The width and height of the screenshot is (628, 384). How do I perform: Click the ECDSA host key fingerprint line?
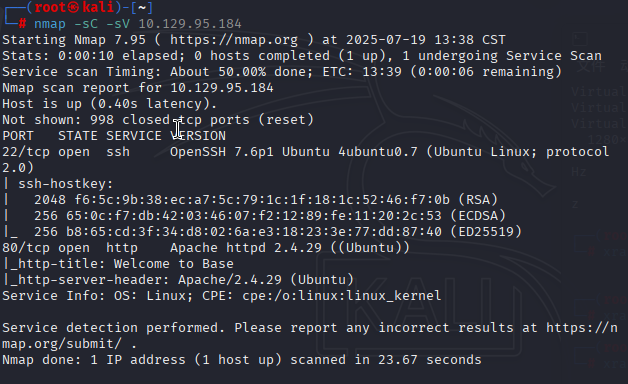270,216
